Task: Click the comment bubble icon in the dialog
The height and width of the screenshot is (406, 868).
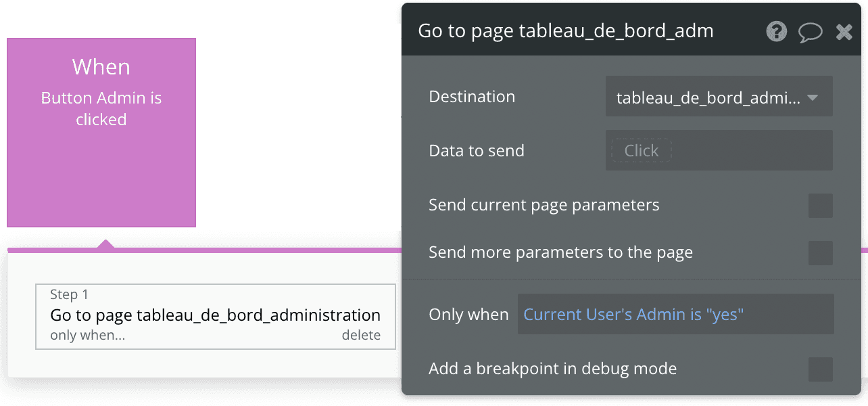Action: coord(811,31)
